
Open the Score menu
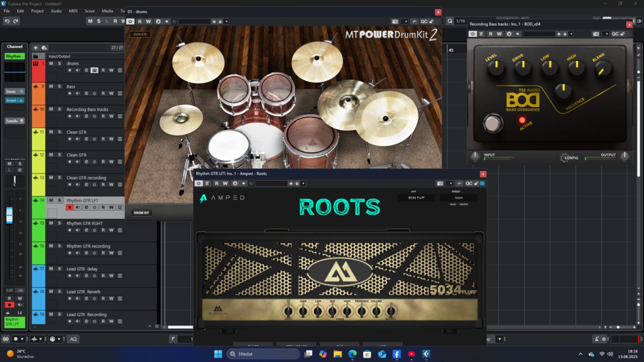[90, 11]
